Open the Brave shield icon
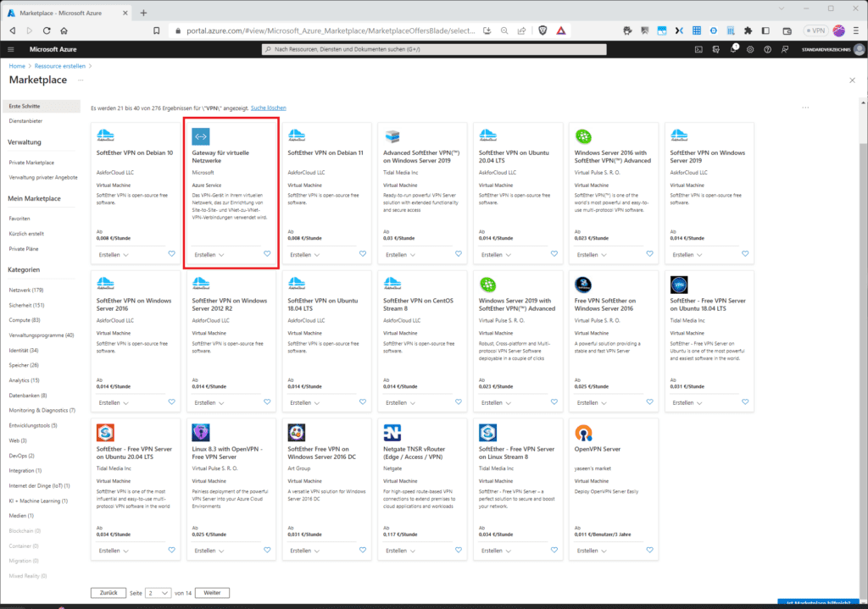 pyautogui.click(x=542, y=30)
